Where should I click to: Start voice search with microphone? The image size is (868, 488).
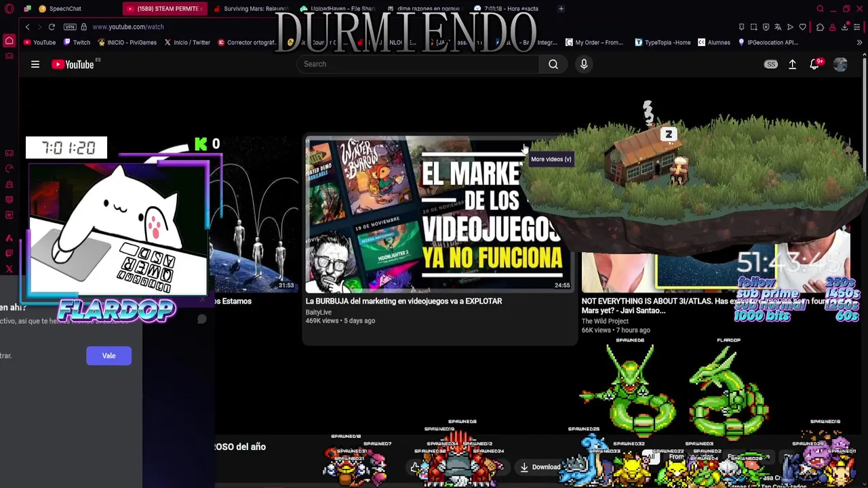pos(584,64)
